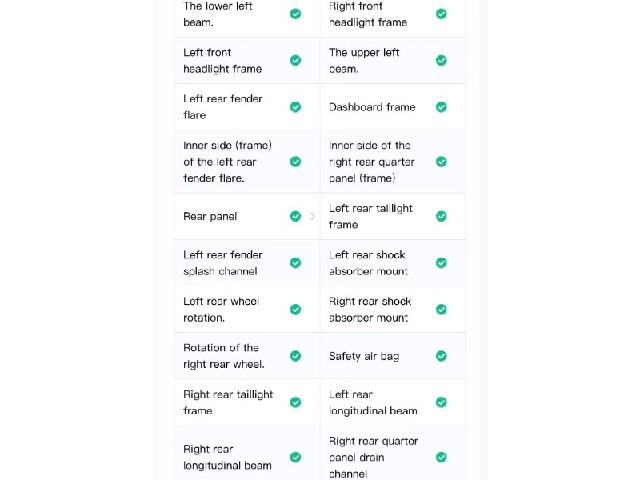Expand Rear panel details via chevron arrow

[312, 216]
